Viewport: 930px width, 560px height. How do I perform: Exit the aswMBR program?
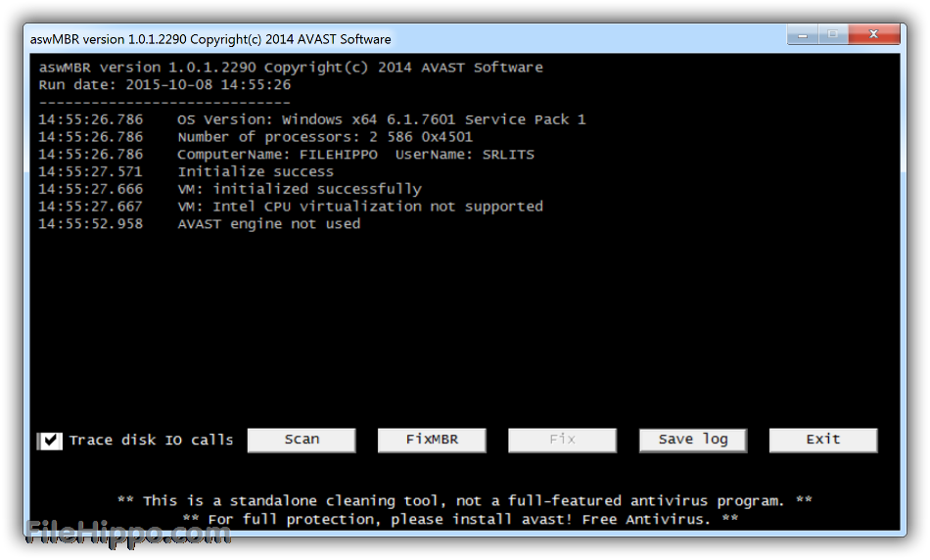pyautogui.click(x=823, y=441)
